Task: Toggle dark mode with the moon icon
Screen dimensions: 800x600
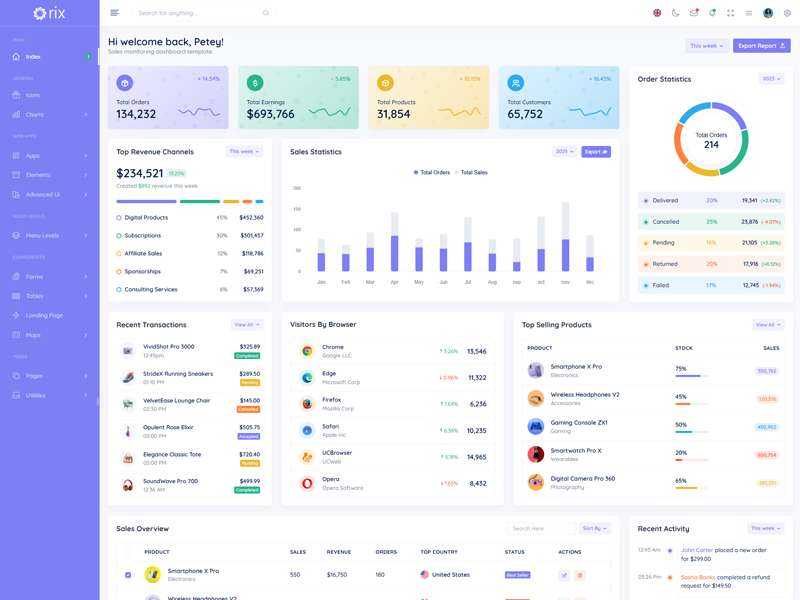Action: pyautogui.click(x=675, y=13)
